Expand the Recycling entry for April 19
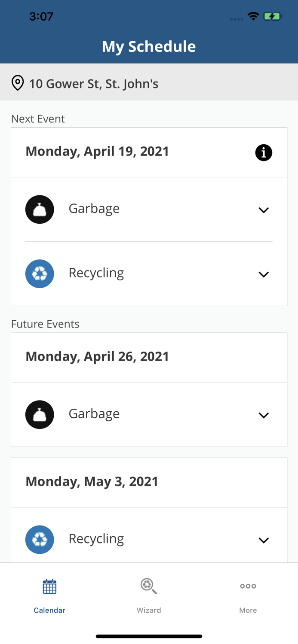 264,273
